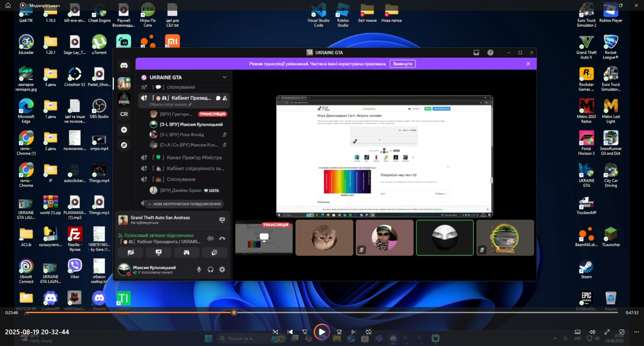Click the playback seek bar handle

coord(234,312)
